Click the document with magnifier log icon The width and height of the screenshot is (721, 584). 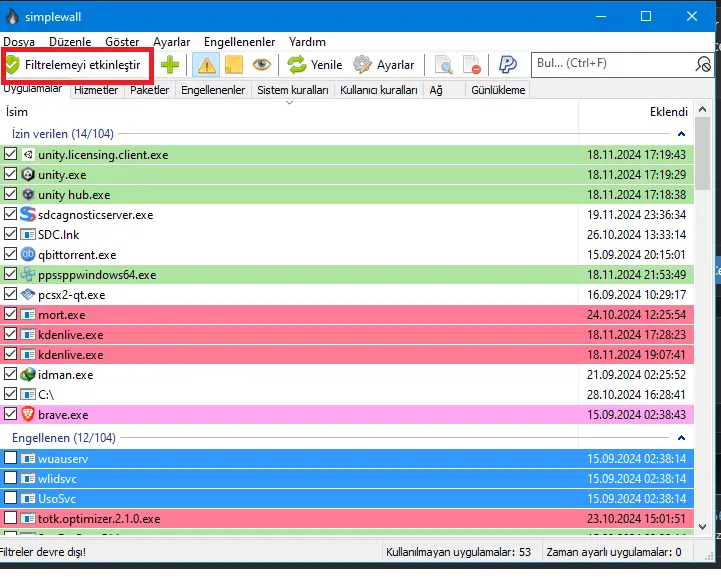444,65
